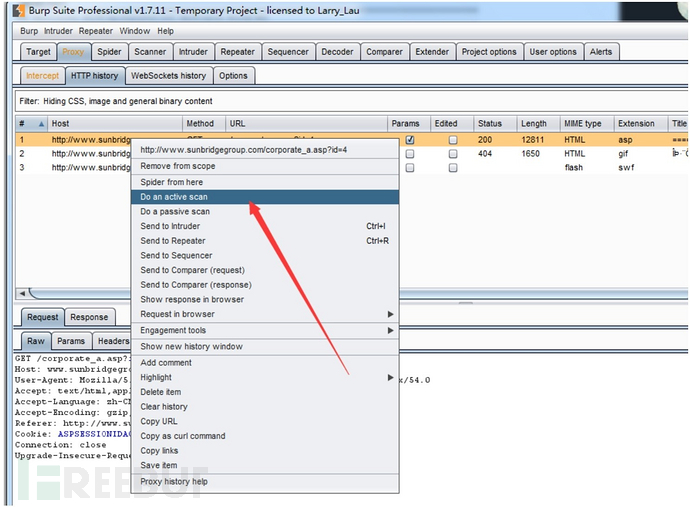Choose Do a passive scan
The image size is (690, 507).
point(265,212)
